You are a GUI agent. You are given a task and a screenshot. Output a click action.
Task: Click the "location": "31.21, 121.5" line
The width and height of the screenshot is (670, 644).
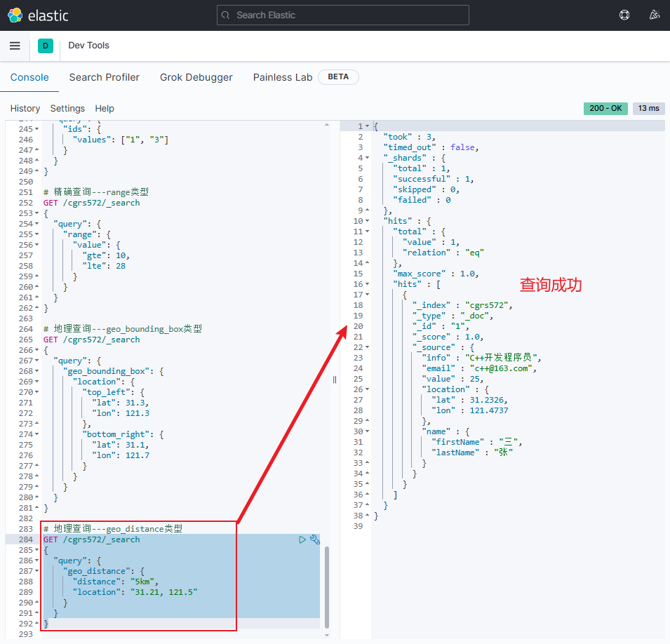click(x=135, y=592)
